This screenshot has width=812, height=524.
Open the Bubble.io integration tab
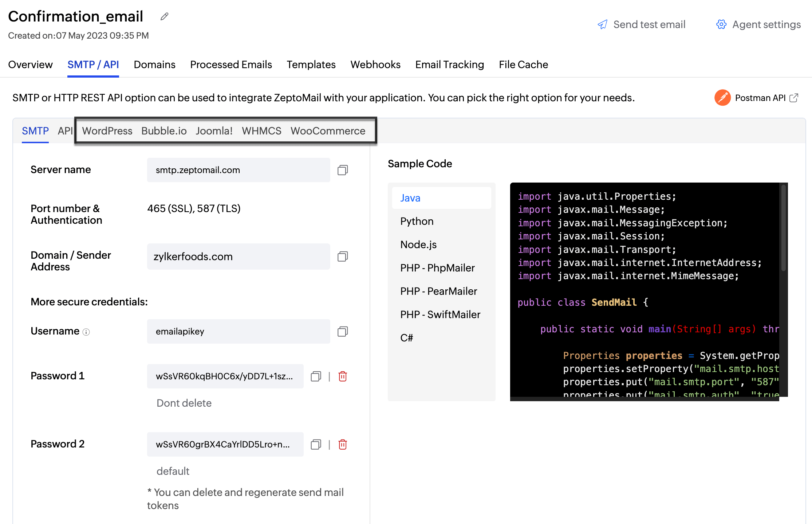tap(164, 131)
